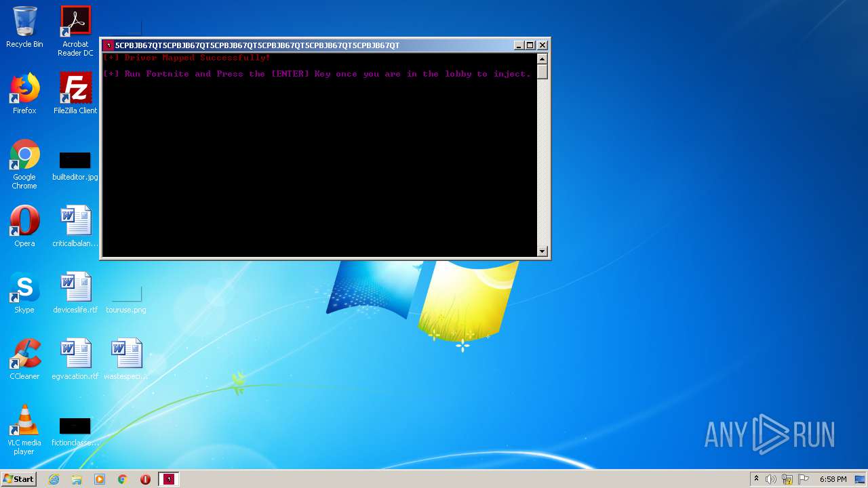Maximize the console window
The height and width of the screenshot is (488, 868).
point(530,45)
